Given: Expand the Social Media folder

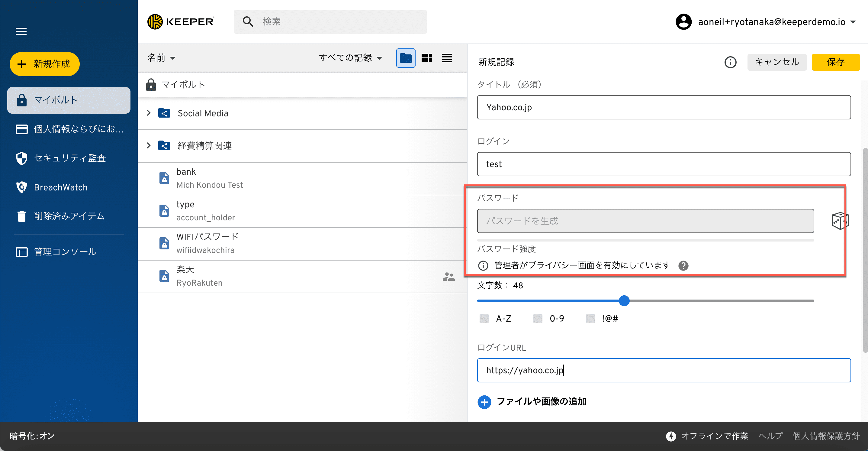Looking at the screenshot, I should tap(149, 113).
